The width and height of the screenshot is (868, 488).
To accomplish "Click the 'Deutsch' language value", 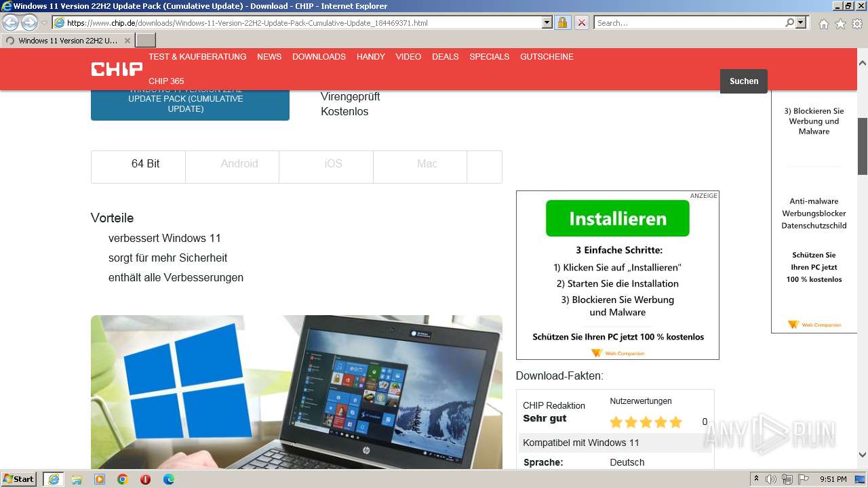I will 627,462.
